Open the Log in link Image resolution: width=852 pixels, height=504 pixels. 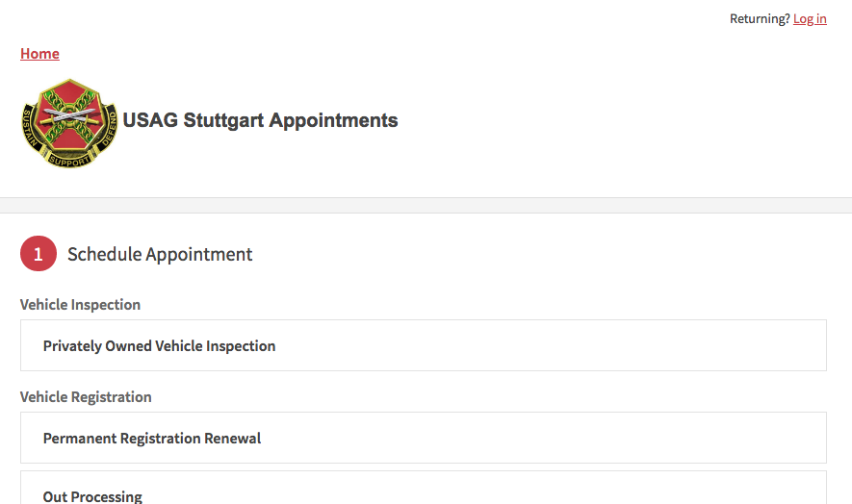tap(810, 19)
